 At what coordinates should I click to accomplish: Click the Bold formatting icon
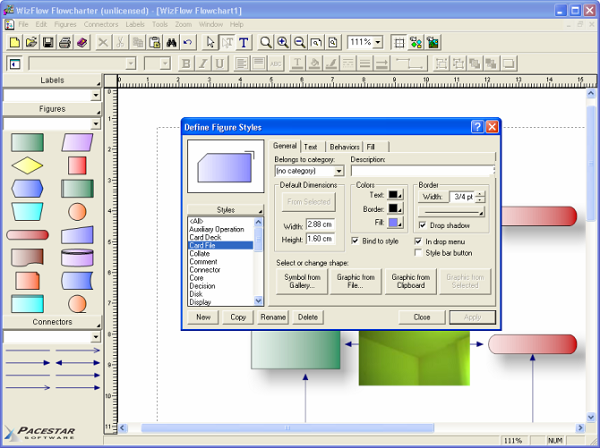pos(186,64)
